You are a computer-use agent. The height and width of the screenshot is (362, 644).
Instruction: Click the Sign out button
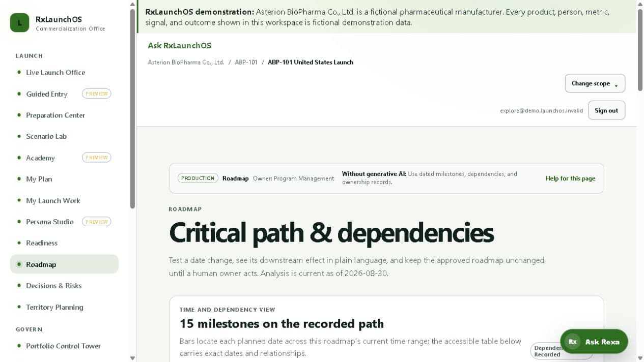[x=606, y=110]
